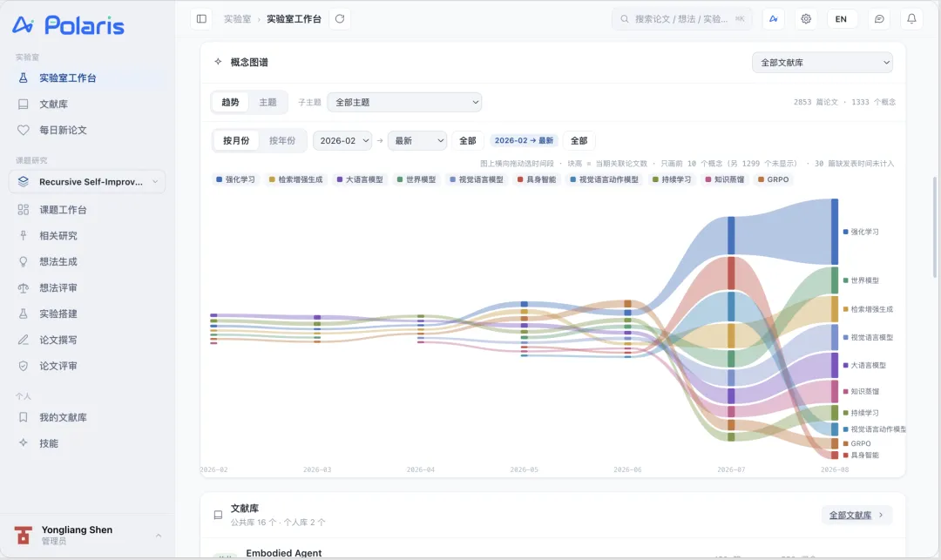Screen dimensions: 941x560
Task: Click the 想法评审 scales icon
Action: click(23, 287)
